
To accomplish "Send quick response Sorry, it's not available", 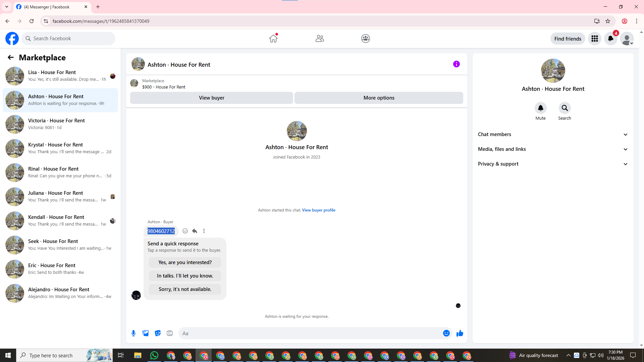I will pyautogui.click(x=185, y=289).
